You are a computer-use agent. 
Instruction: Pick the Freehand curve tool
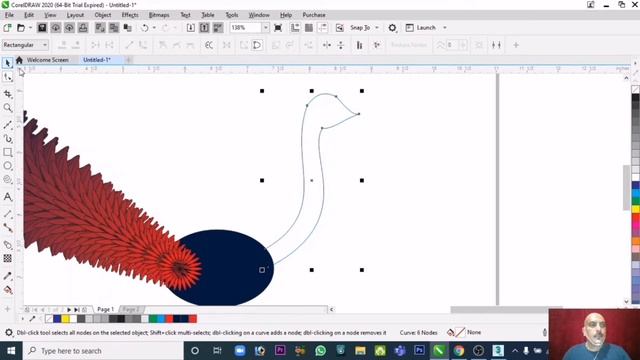coord(7,125)
